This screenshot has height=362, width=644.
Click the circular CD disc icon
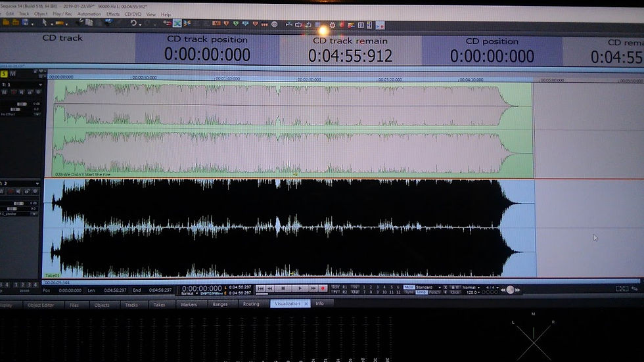pyautogui.click(x=275, y=24)
